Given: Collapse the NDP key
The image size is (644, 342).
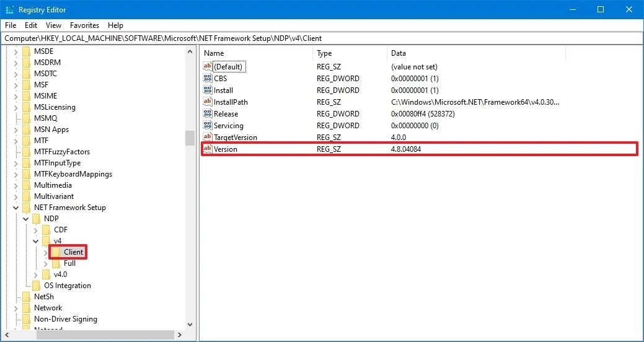Looking at the screenshot, I should (26, 219).
